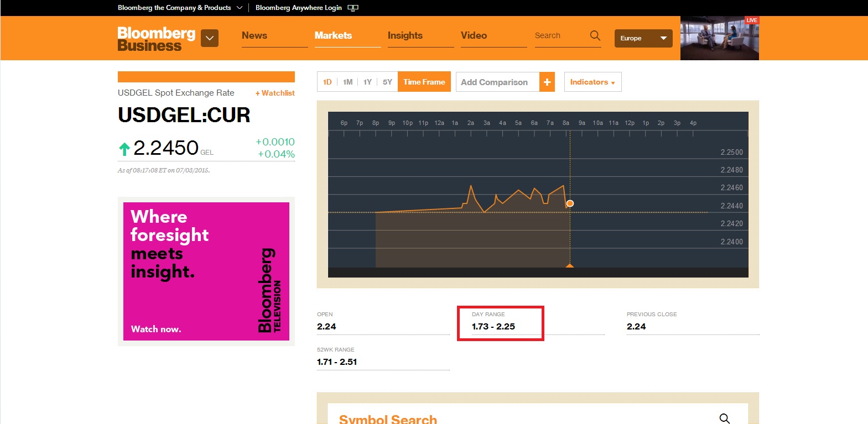Click the 2.2400 price axis label
This screenshot has width=868, height=424.
pyautogui.click(x=731, y=242)
